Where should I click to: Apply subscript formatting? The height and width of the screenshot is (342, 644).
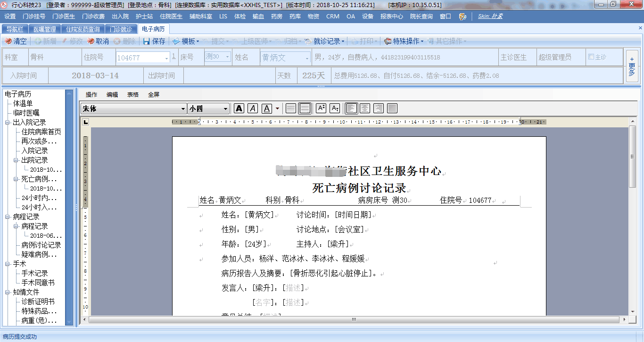coord(335,108)
